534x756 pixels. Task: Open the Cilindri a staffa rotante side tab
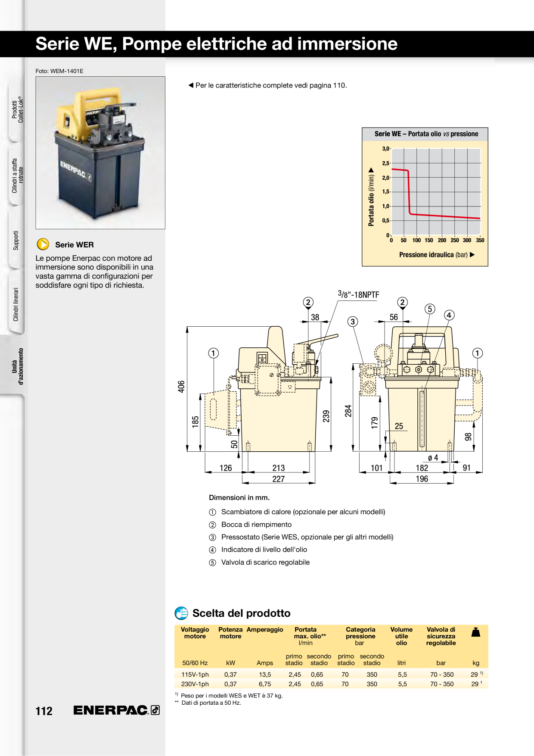click(17, 175)
